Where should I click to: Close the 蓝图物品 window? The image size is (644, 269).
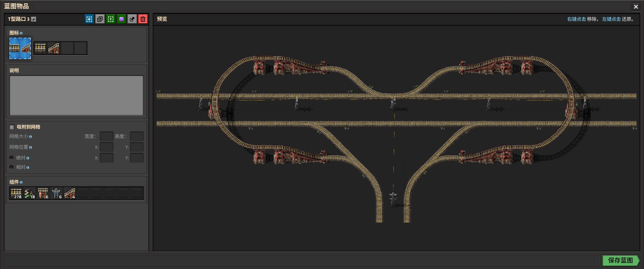(636, 6)
